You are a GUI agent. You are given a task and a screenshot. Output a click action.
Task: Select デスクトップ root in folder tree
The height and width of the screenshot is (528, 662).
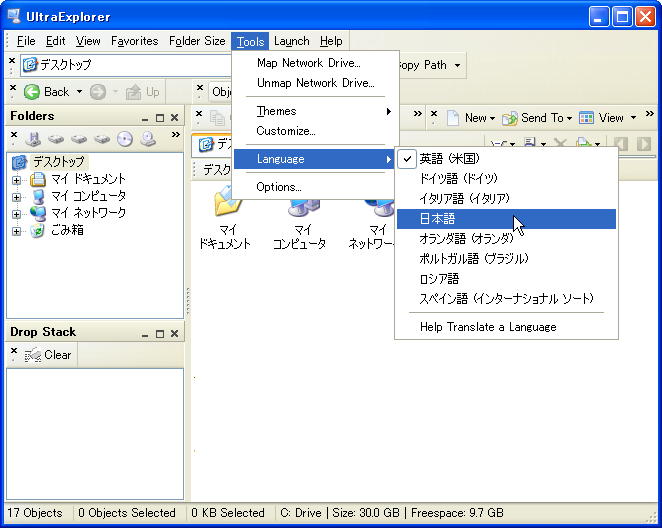coord(59,162)
